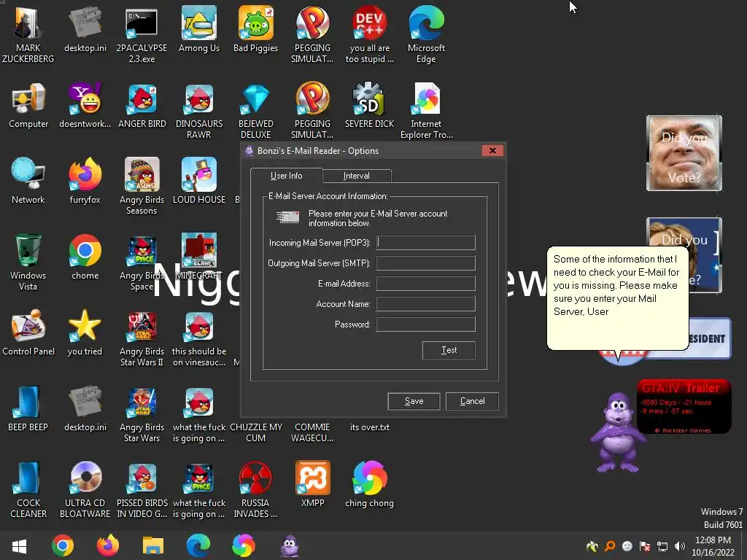The height and width of the screenshot is (560, 747).
Task: Open the DINOSAURS RAWR shortcut
Action: click(199, 111)
